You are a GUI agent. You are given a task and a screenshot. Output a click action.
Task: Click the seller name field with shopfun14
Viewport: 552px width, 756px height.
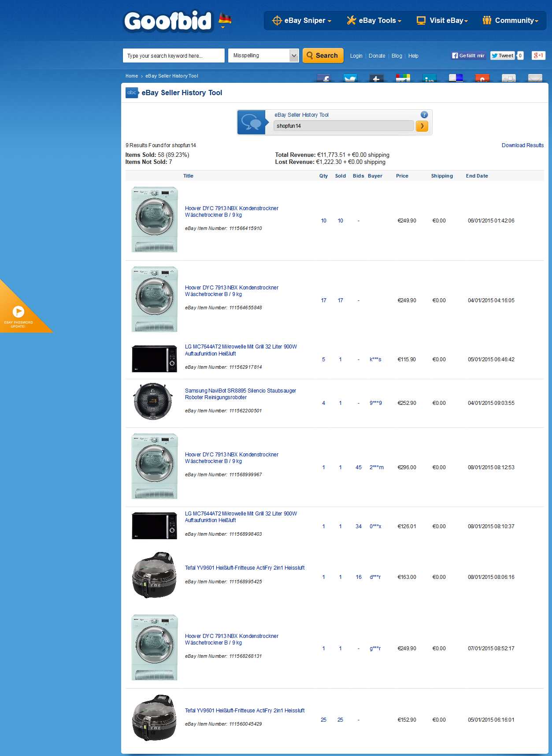click(x=344, y=126)
